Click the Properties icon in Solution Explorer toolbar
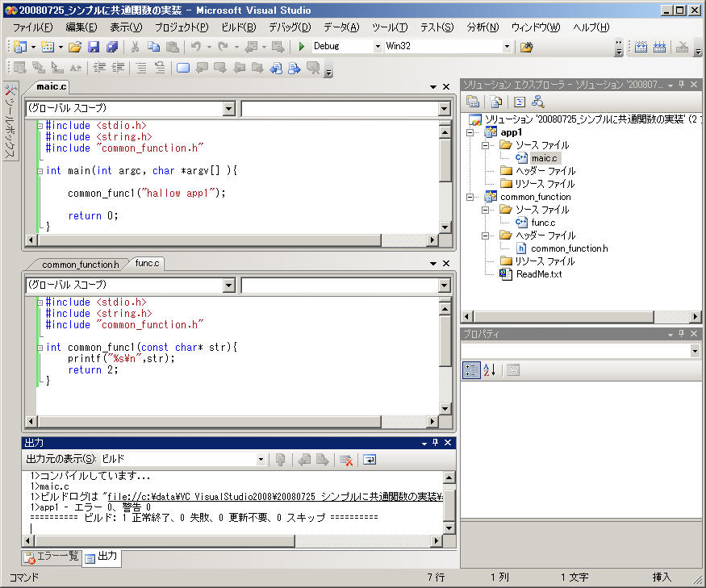 (473, 102)
